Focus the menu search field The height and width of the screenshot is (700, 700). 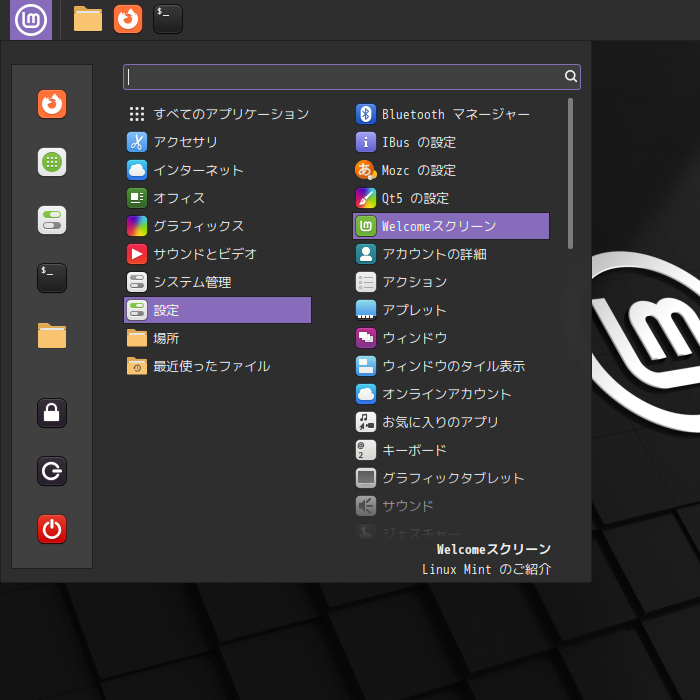point(352,77)
